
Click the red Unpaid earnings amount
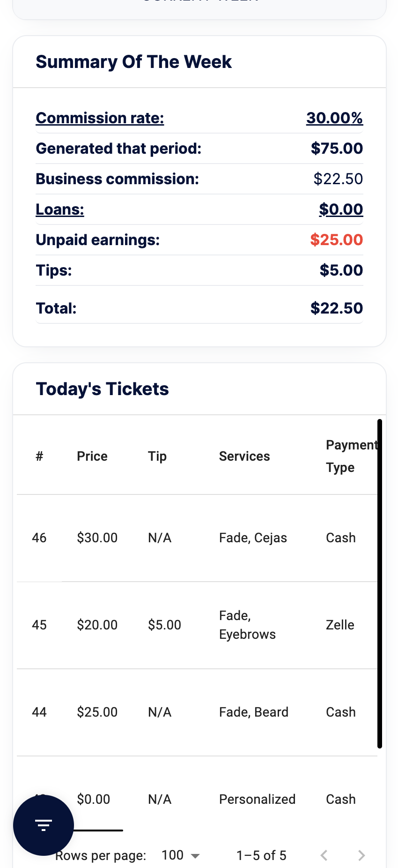[336, 239]
